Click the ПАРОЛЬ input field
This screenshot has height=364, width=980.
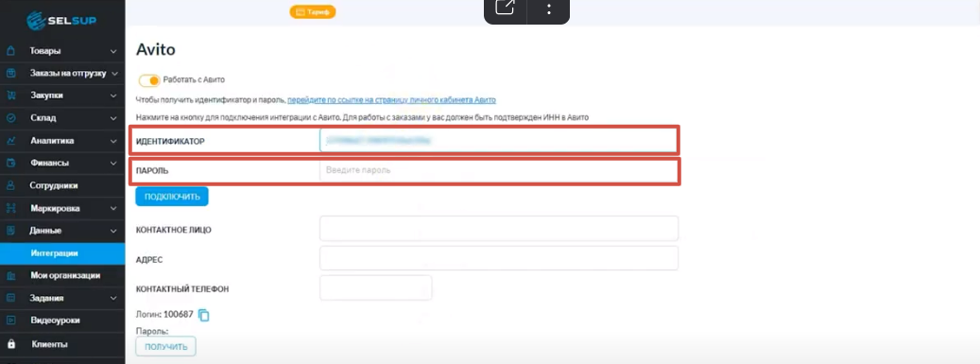(499, 170)
